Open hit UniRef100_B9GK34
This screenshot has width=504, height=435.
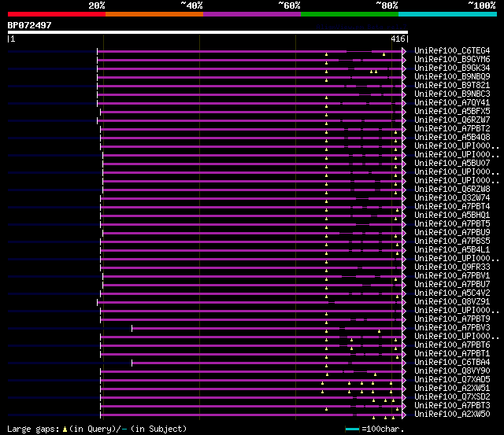click(452, 68)
